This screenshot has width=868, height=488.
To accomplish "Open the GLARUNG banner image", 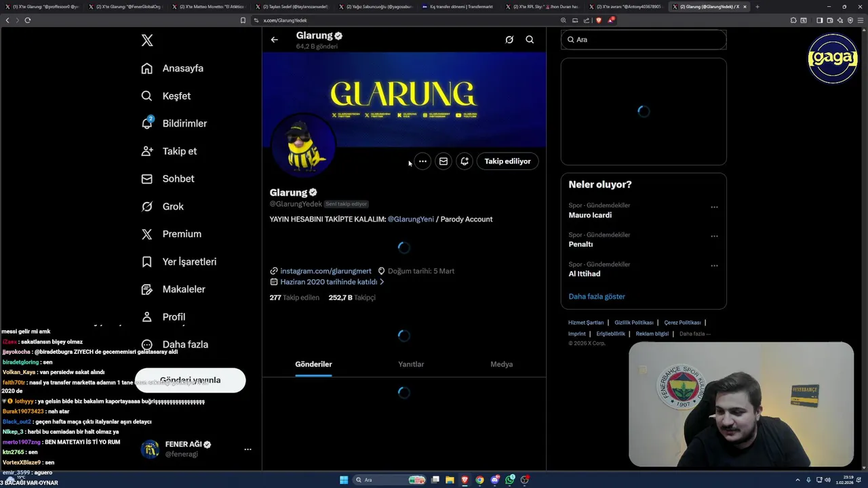I will click(x=404, y=99).
